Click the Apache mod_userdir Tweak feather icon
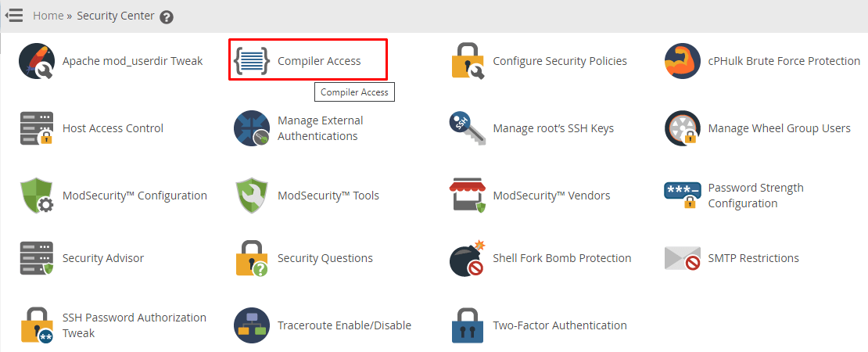This screenshot has width=868, height=352. [x=37, y=62]
